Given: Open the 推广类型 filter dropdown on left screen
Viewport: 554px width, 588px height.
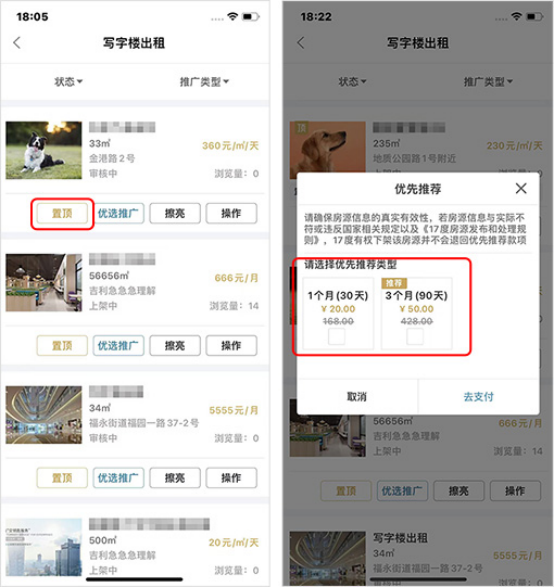Looking at the screenshot, I should (204, 81).
